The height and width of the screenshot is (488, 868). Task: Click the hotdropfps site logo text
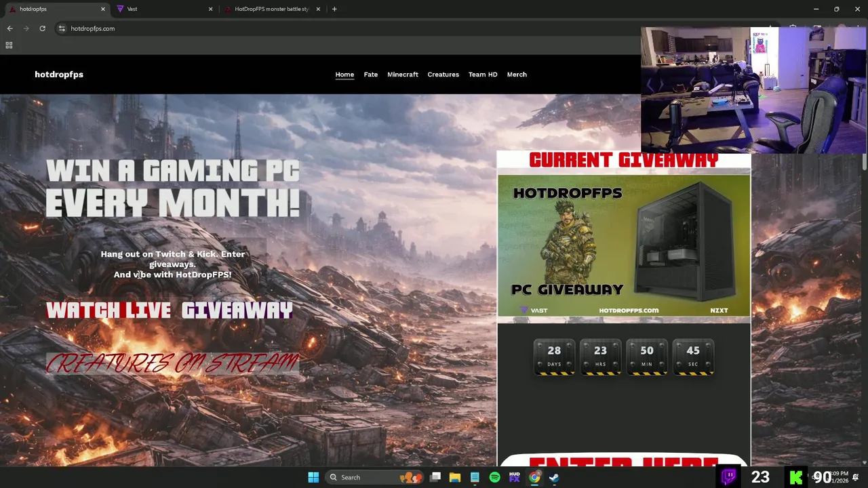pyautogui.click(x=59, y=75)
